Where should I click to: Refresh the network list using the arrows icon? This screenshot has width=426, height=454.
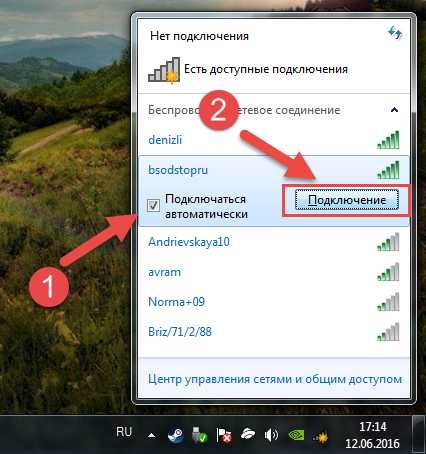(x=395, y=33)
